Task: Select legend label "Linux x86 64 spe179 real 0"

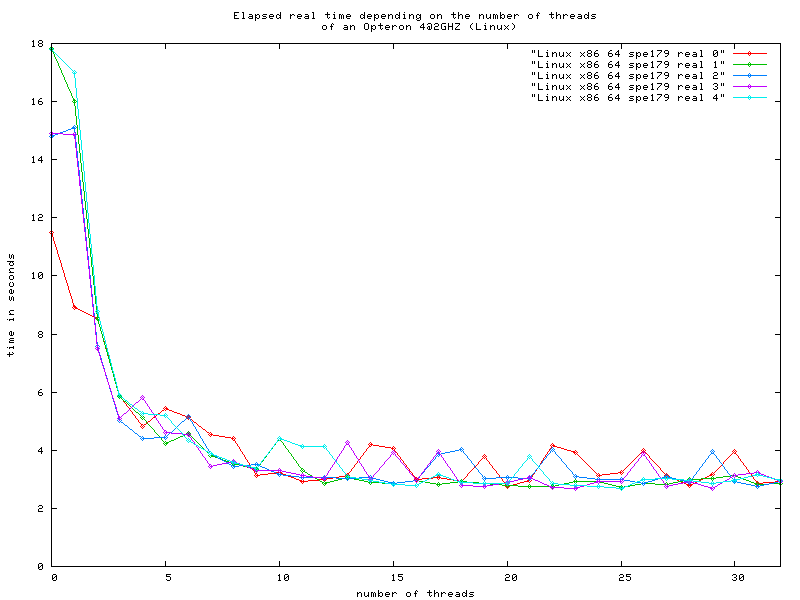Action: pos(628,52)
